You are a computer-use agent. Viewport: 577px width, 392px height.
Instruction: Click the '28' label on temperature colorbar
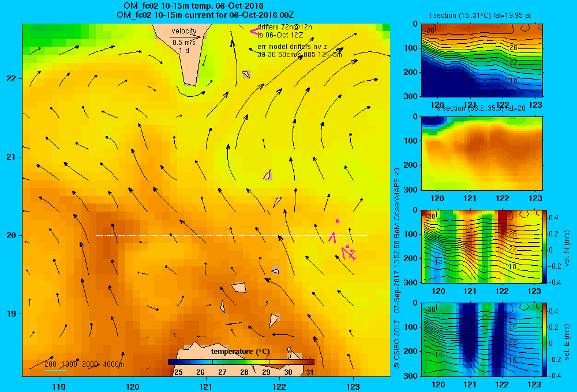[244, 372]
